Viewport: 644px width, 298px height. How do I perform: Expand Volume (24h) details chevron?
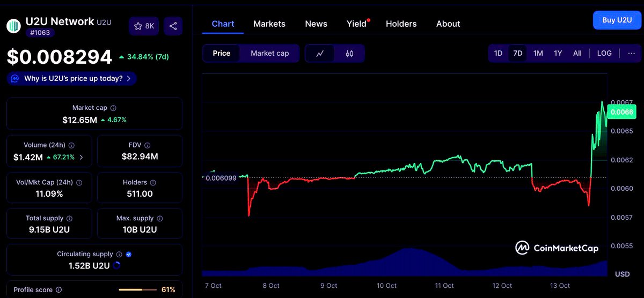tap(81, 158)
